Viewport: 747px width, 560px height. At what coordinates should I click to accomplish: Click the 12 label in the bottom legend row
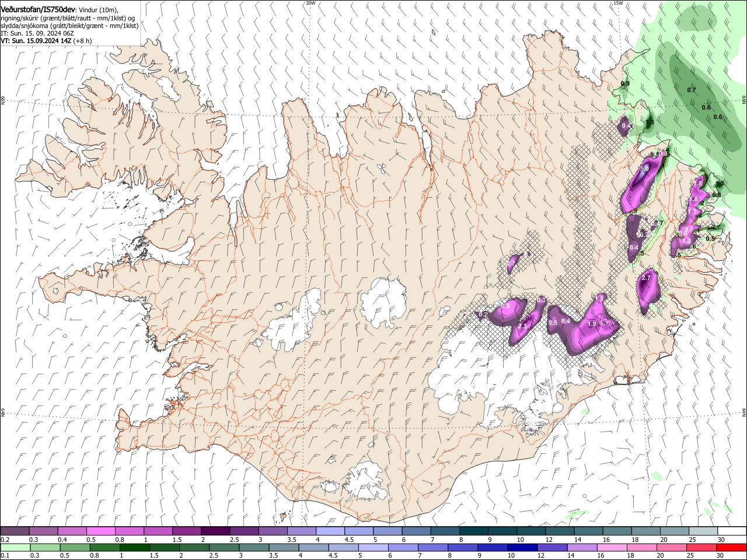click(541, 556)
